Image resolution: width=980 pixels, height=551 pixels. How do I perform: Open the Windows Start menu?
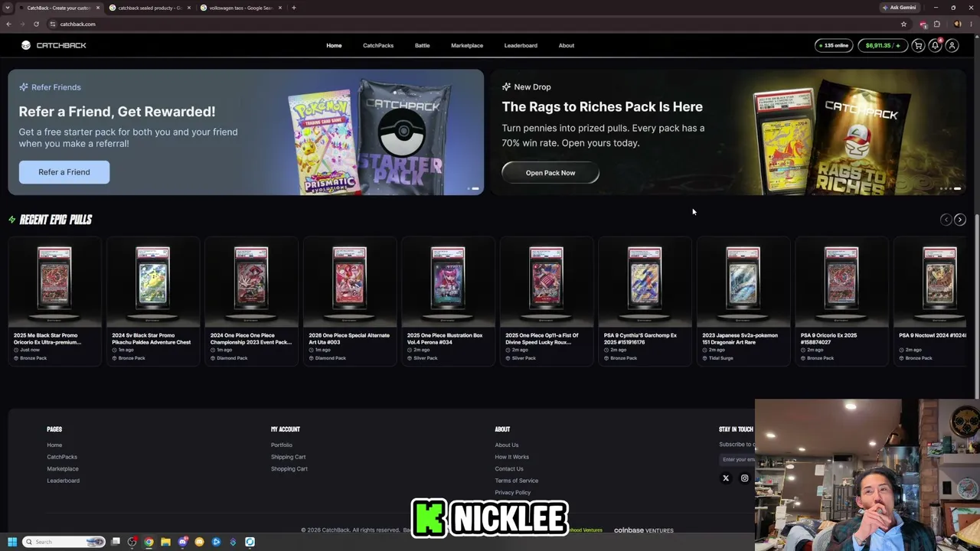point(11,542)
